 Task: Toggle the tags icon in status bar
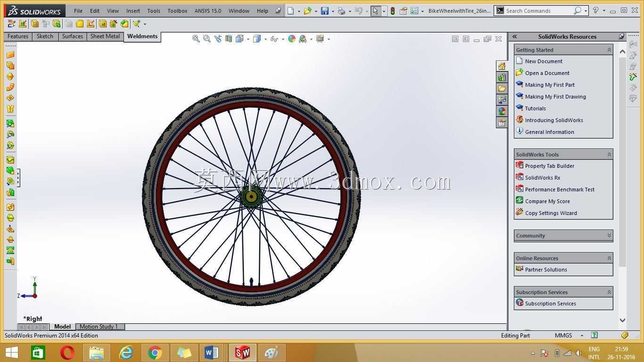(625, 335)
